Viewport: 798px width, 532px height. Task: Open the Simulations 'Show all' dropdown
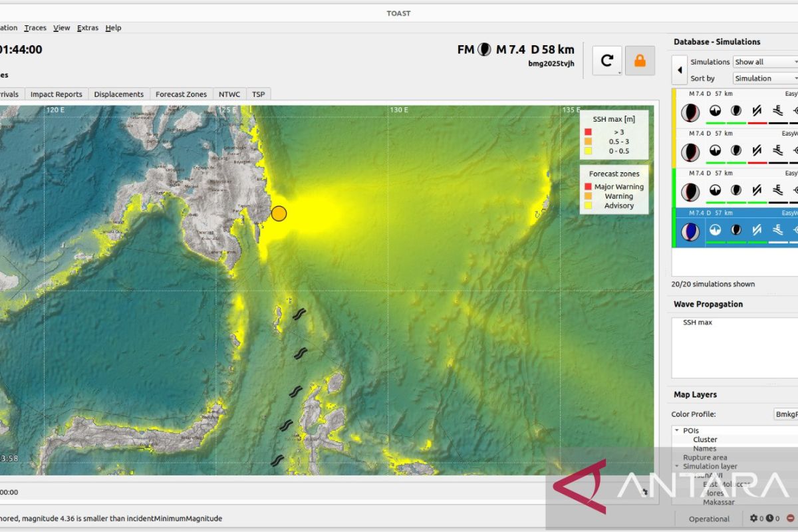pos(765,62)
